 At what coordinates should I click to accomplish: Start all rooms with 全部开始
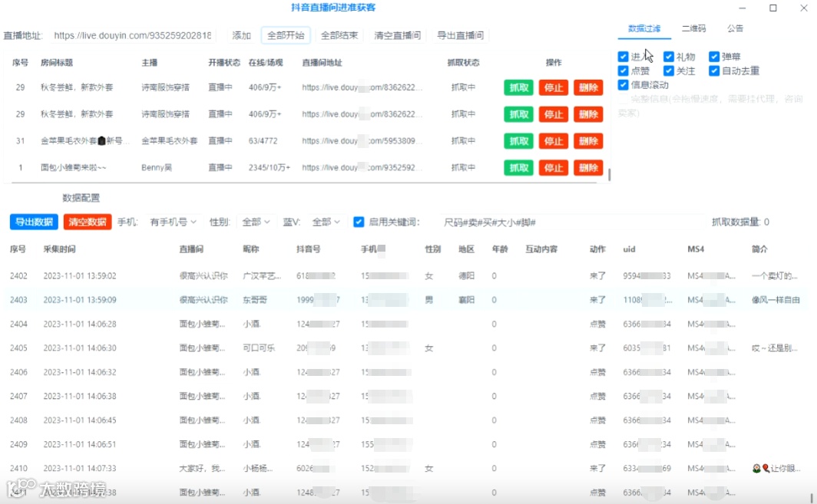tap(286, 35)
